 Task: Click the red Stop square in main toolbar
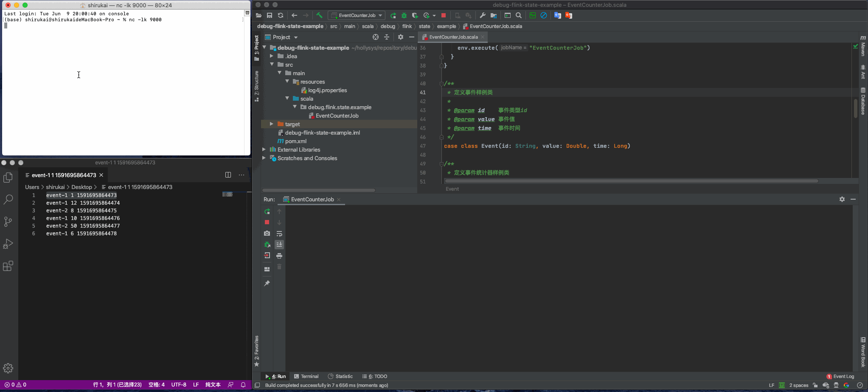[x=444, y=15]
